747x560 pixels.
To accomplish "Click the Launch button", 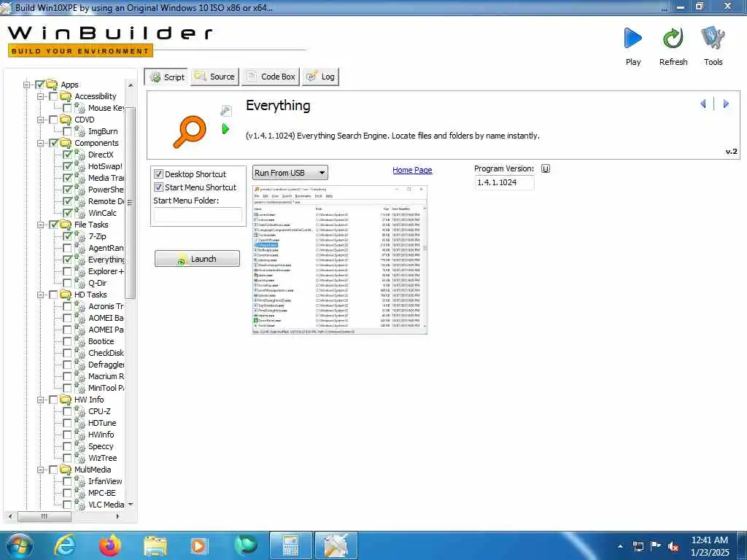I will pos(197,259).
